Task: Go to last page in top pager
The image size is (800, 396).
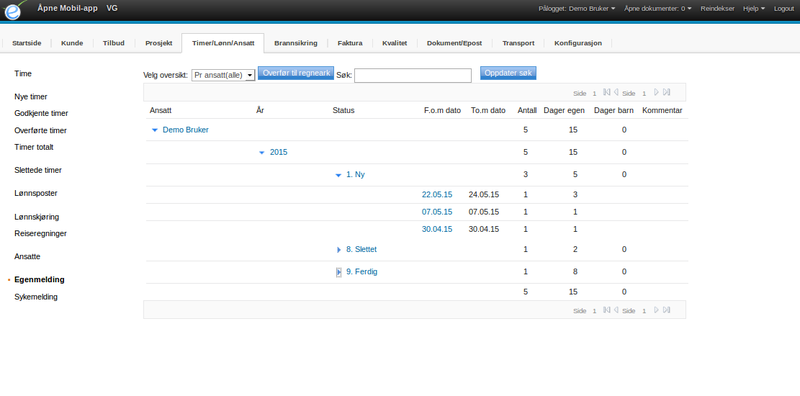Action: coord(666,92)
